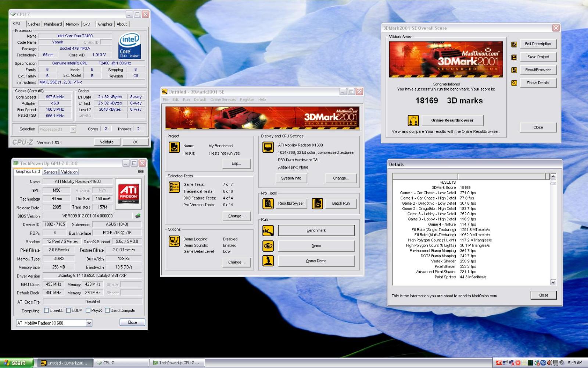Click the Intel Core Duo logo in CPU-Z
588x368 pixels.
pyautogui.click(x=130, y=46)
